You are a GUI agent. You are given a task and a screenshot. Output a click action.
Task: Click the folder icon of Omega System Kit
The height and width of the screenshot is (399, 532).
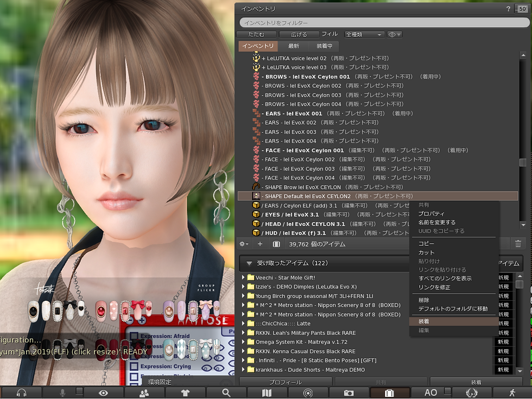click(x=251, y=341)
